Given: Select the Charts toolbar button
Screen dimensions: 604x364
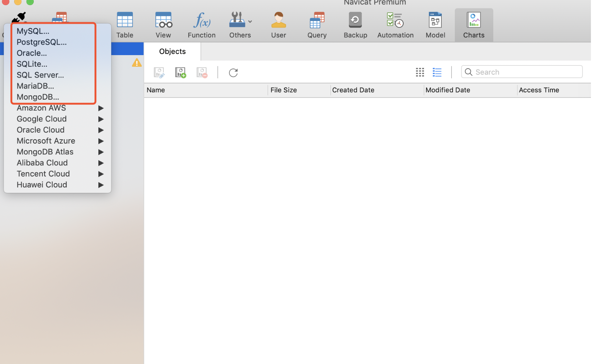Looking at the screenshot, I should [474, 25].
